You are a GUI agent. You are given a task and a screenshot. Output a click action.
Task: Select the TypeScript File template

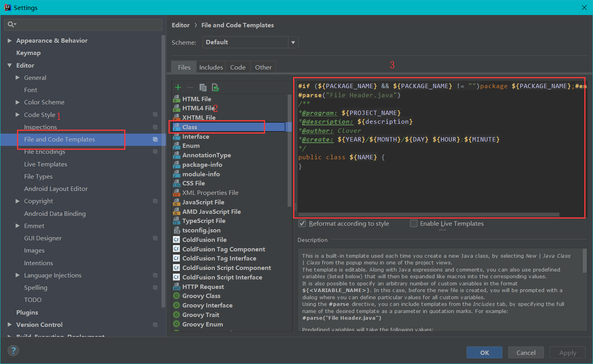tap(204, 221)
